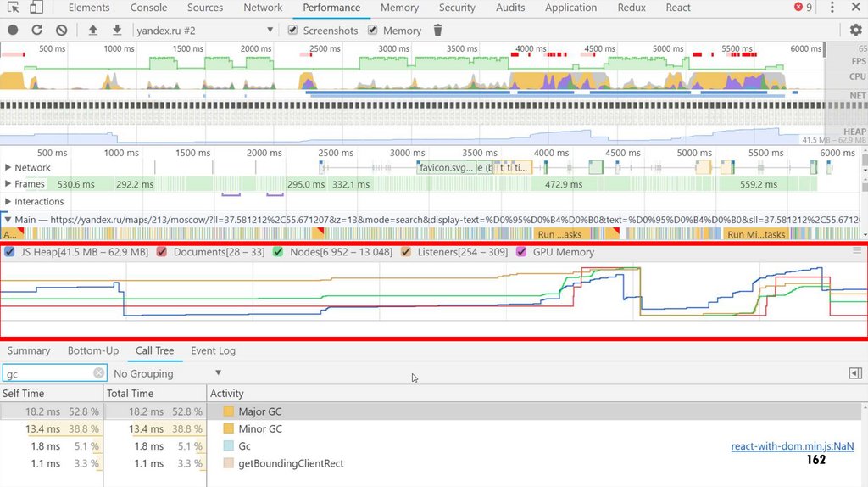Open the react-with-dom.min.js source link
The width and height of the screenshot is (868, 487).
tap(792, 446)
